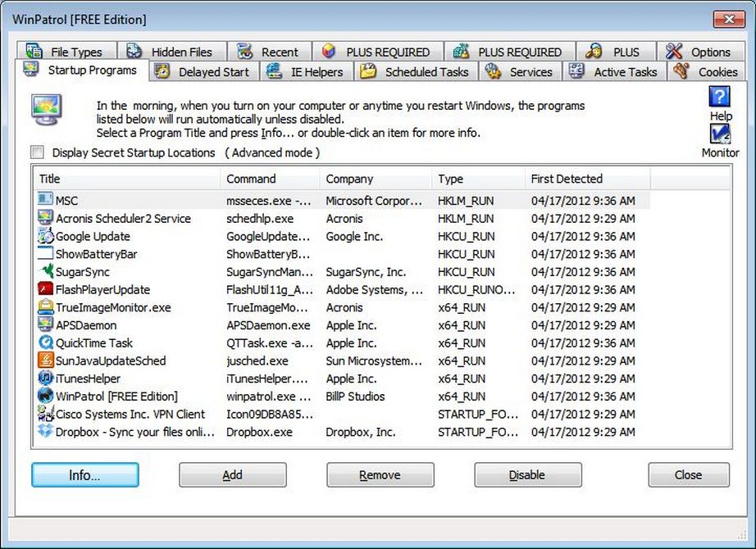The width and height of the screenshot is (756, 549).
Task: Select the schedhlp.exe command cell
Action: (260, 218)
